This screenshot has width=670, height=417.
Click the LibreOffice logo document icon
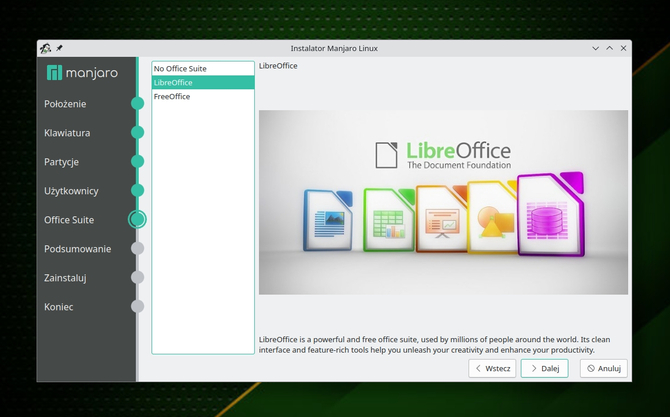coord(386,155)
